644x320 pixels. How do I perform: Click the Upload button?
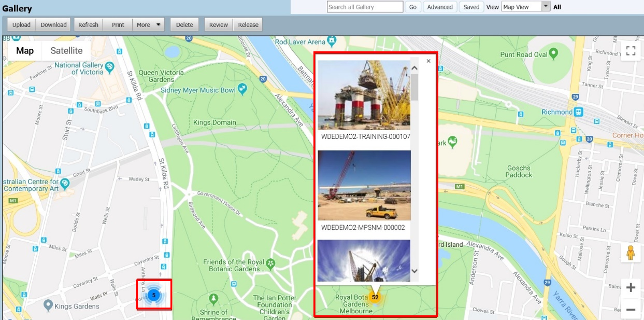[21, 24]
